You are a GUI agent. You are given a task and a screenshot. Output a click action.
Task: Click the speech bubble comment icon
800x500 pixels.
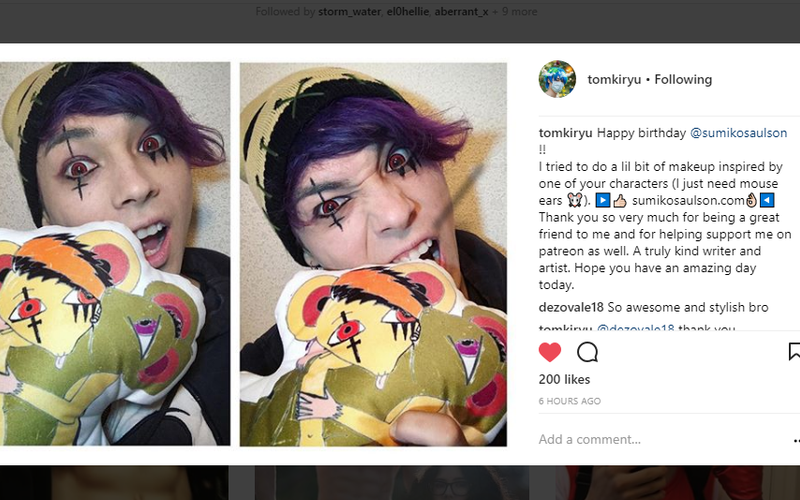pyautogui.click(x=587, y=352)
